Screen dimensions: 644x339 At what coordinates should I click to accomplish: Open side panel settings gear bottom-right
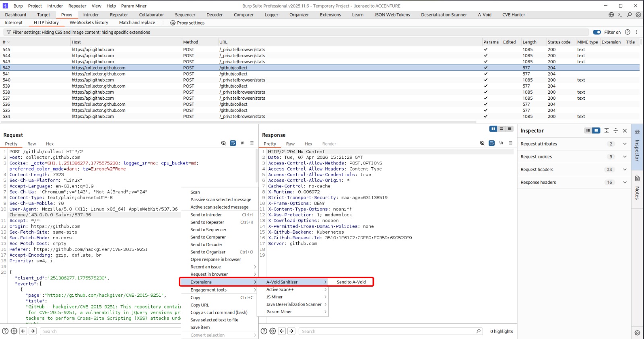point(637,333)
